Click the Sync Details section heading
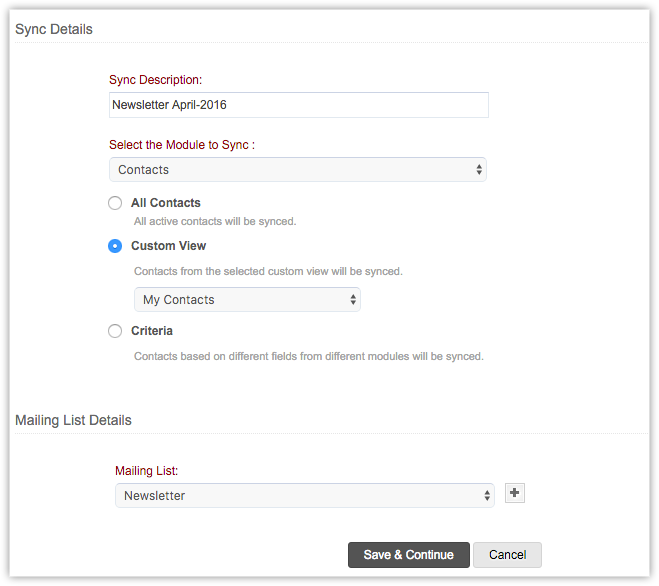Viewport: 659px width, 586px height. (x=54, y=29)
